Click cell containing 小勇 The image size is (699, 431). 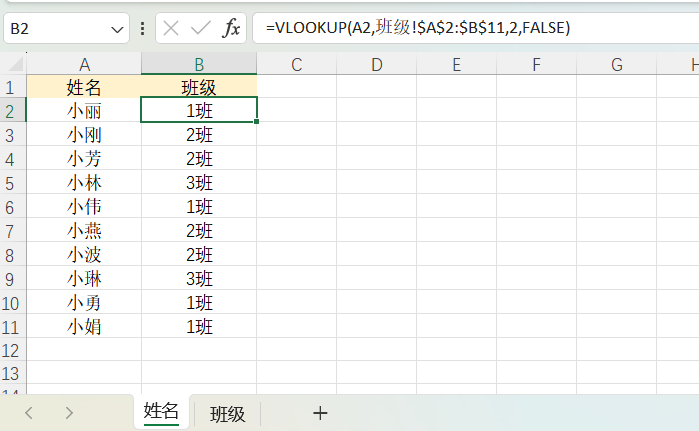(x=84, y=303)
